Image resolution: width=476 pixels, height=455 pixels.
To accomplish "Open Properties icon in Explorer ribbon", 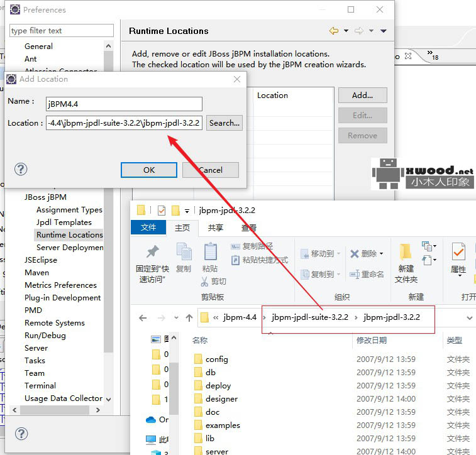I will (x=458, y=253).
